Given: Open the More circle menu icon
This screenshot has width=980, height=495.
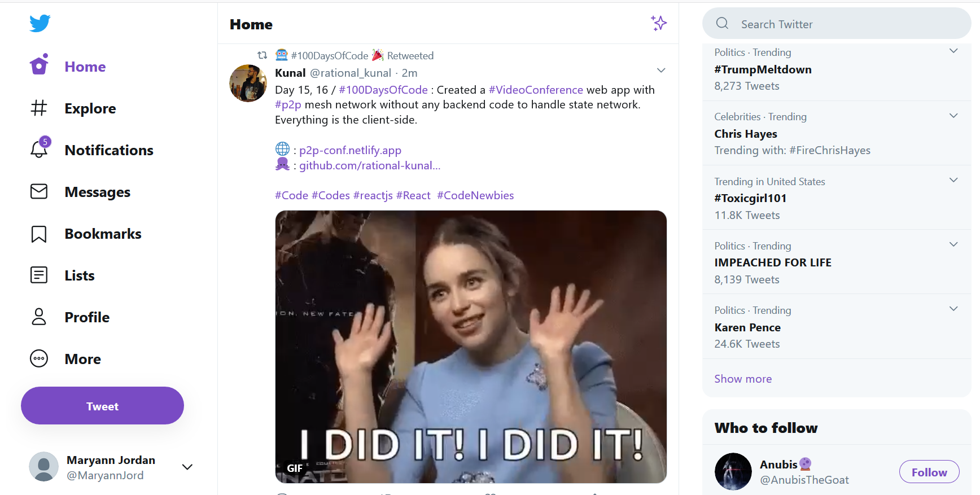Looking at the screenshot, I should pyautogui.click(x=39, y=359).
